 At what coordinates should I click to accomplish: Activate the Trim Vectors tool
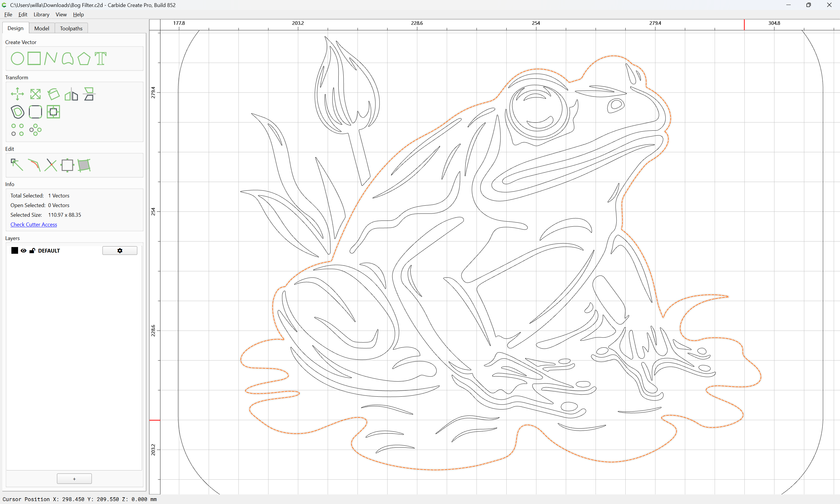pyautogui.click(x=50, y=165)
